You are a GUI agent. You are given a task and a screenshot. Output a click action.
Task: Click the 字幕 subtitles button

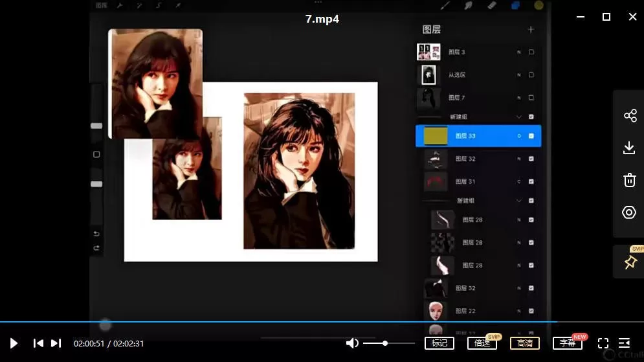point(567,343)
